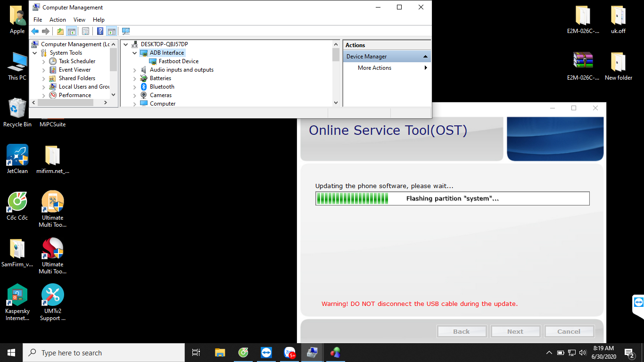Select the Bluetooth category label
This screenshot has width=644, height=362.
pos(162,87)
